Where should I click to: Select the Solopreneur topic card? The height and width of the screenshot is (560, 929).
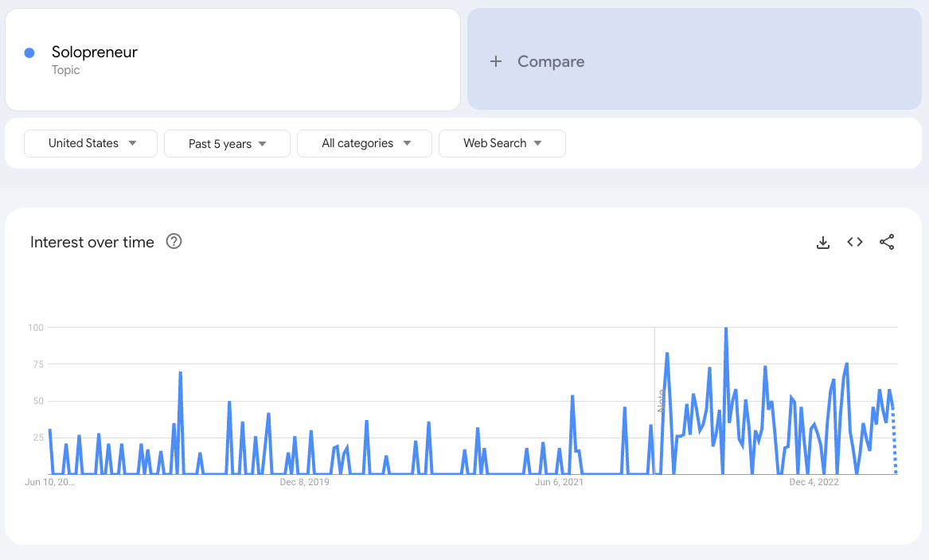[232, 59]
